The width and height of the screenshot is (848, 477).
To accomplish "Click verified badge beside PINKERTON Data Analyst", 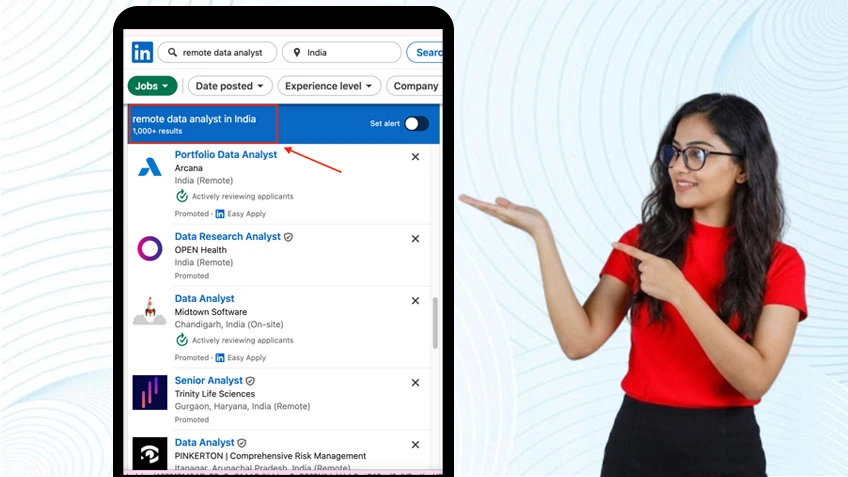I will coord(242,443).
